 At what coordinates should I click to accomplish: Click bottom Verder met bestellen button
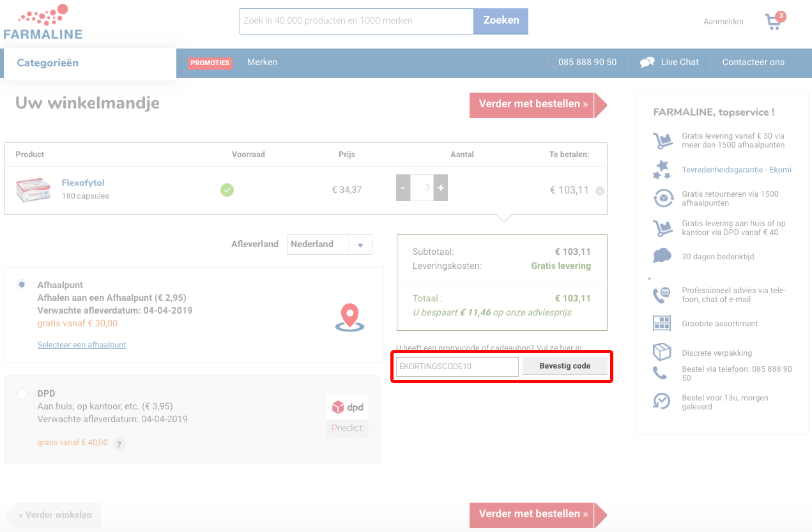click(538, 515)
